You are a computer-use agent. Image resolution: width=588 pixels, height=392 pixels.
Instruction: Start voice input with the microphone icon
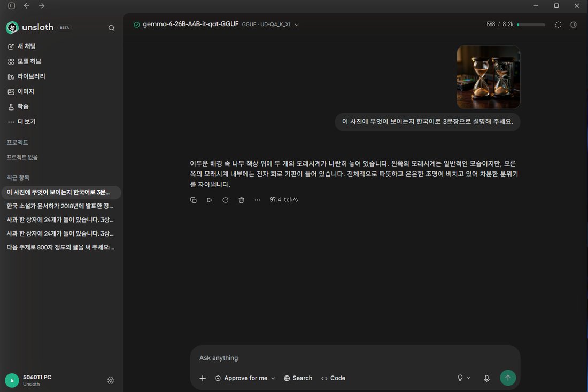click(486, 378)
